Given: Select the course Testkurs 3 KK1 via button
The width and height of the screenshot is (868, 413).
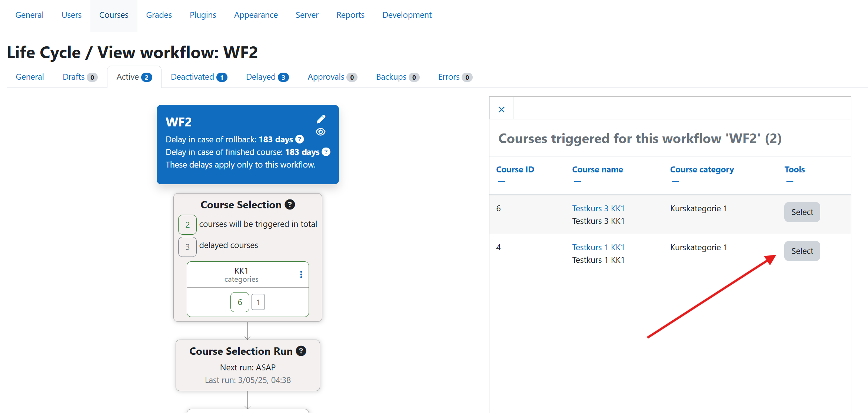Looking at the screenshot, I should tap(802, 212).
